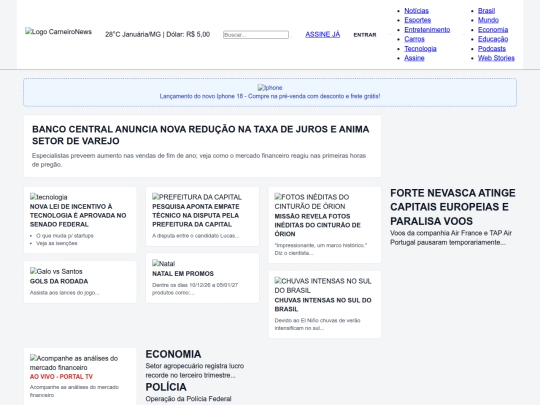Go to the Web Stories section
Viewport: 540px width, 405px height.
point(496,58)
